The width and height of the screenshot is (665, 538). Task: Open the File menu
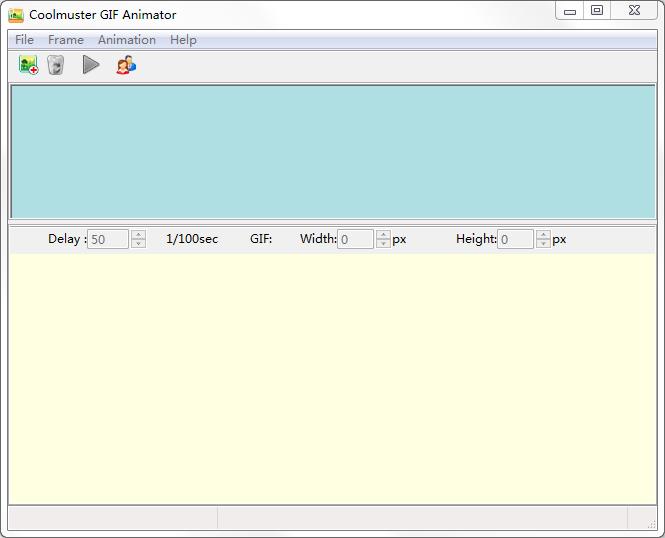click(24, 40)
